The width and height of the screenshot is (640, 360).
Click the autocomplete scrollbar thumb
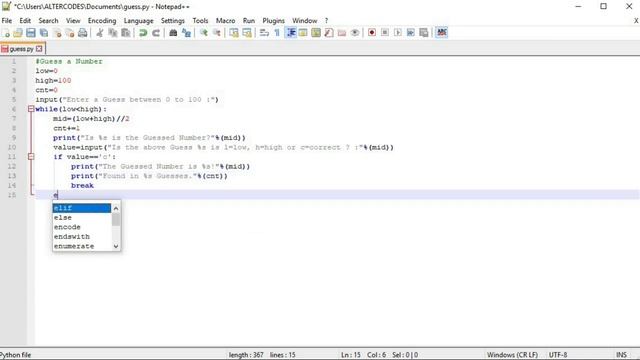[116, 220]
